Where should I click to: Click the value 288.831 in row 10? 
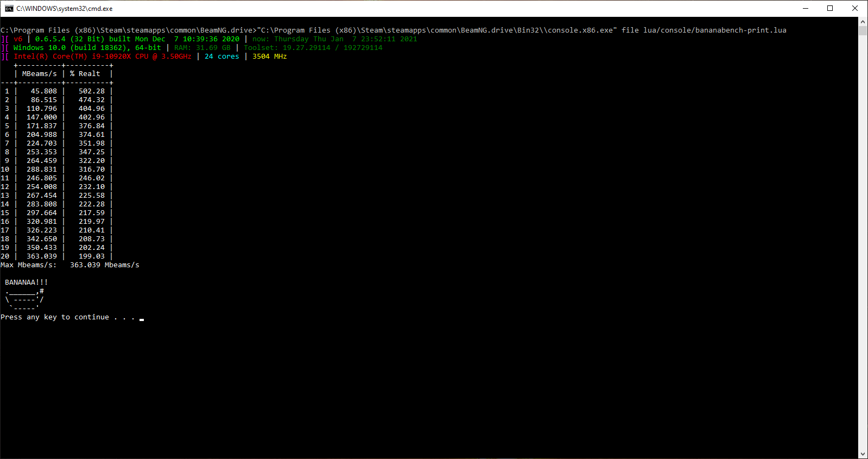[x=42, y=169]
